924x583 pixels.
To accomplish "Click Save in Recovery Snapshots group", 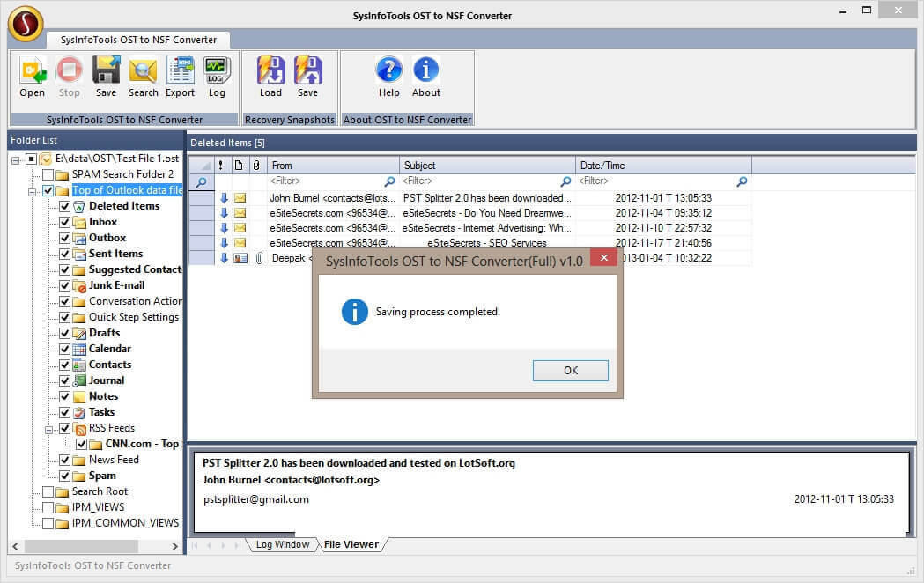I will (x=307, y=70).
